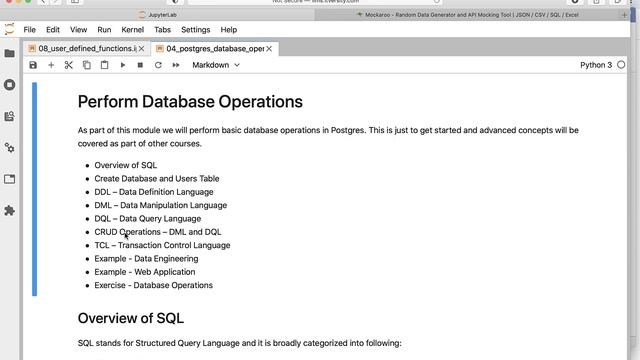
Task: Insert a new cell with the plus icon
Action: tap(51, 65)
